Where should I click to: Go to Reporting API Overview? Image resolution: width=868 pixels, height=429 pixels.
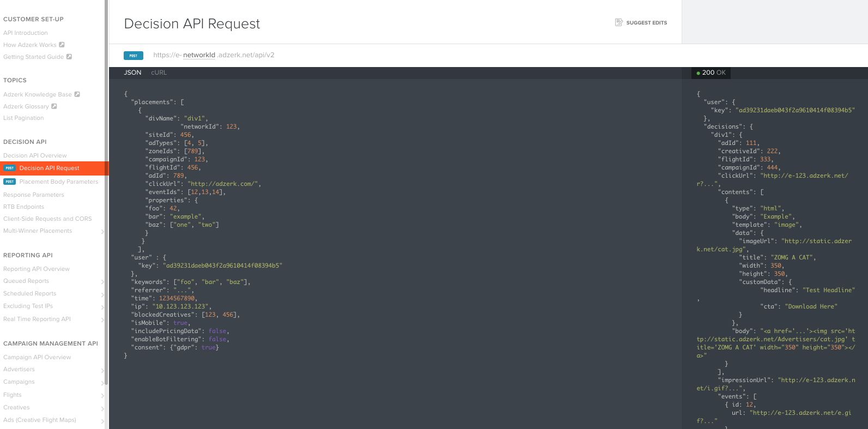pos(37,269)
